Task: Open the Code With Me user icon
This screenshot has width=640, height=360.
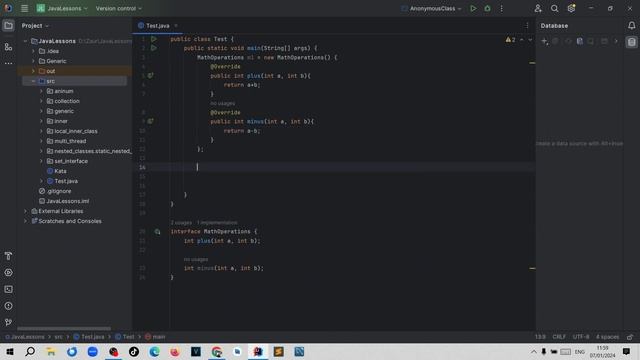Action: click(x=538, y=8)
